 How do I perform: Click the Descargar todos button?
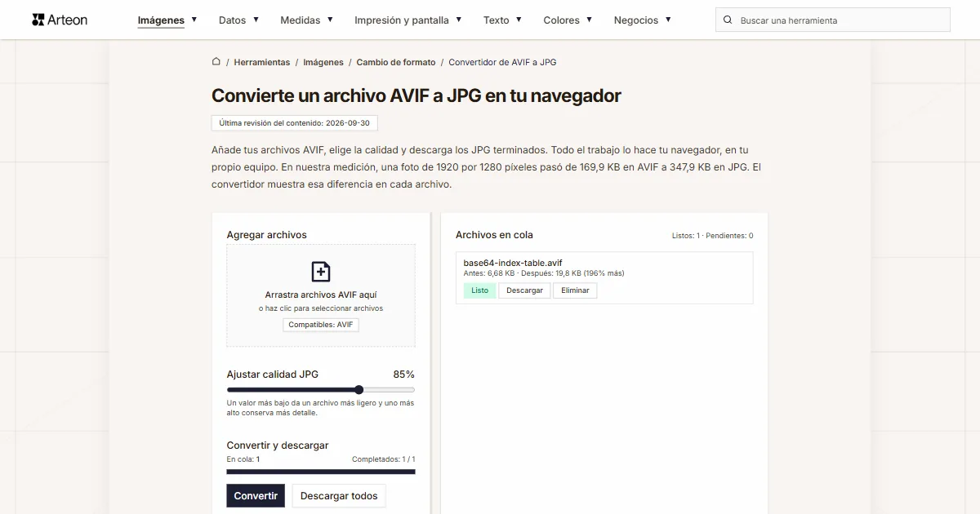[x=339, y=496]
